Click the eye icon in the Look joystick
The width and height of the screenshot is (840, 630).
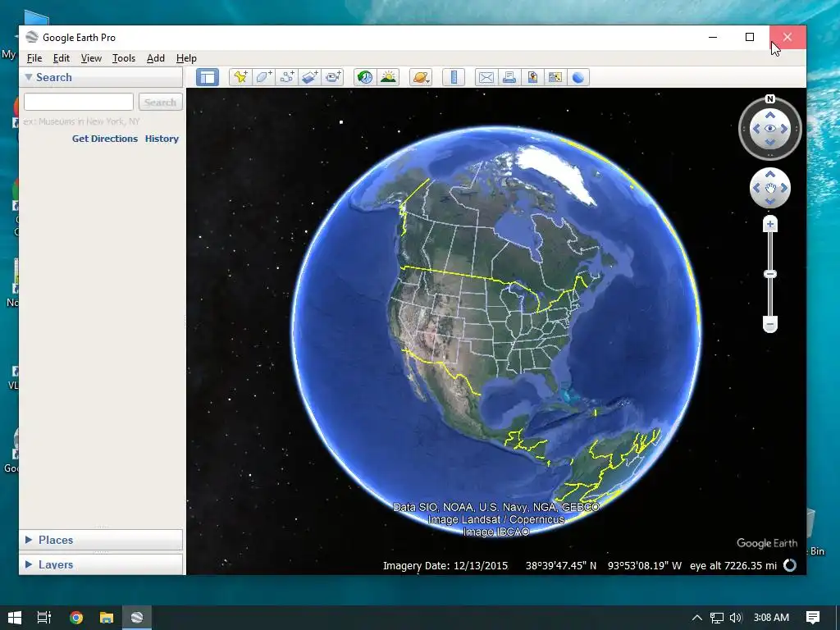coord(769,129)
